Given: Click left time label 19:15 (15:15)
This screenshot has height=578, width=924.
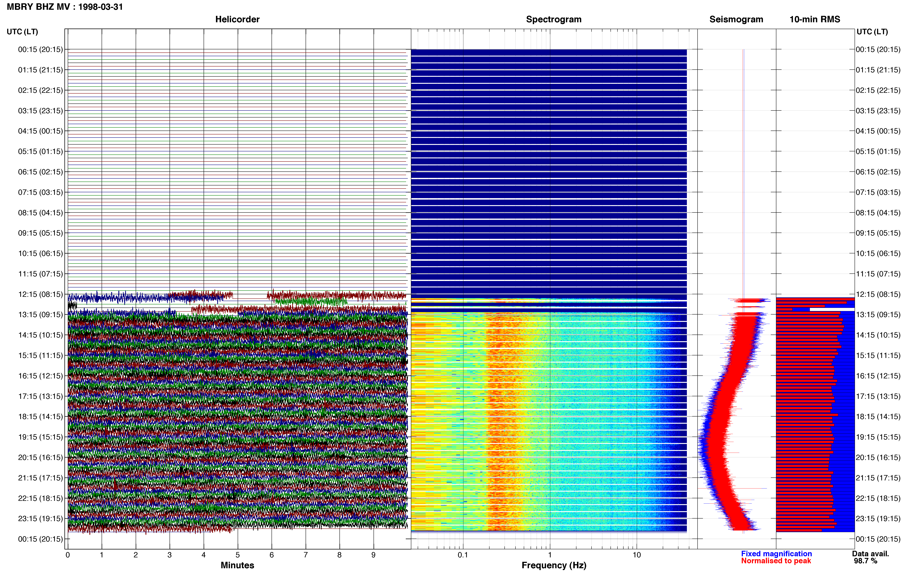Looking at the screenshot, I should tap(41, 437).
